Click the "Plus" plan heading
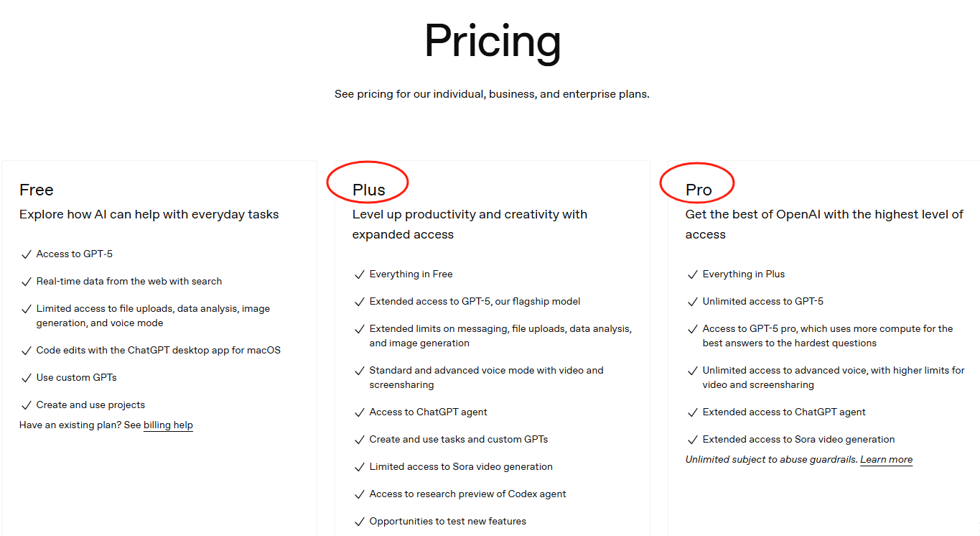 tap(368, 190)
